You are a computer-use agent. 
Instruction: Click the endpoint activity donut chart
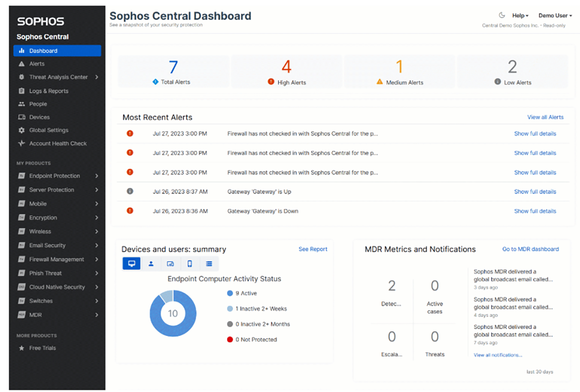[x=173, y=313]
